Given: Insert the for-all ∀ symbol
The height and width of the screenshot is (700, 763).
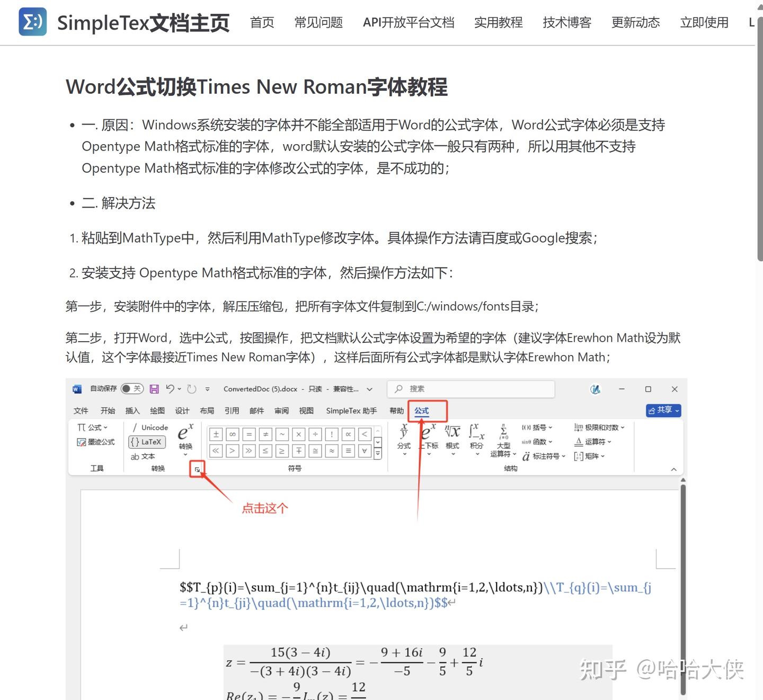Looking at the screenshot, I should 365,451.
